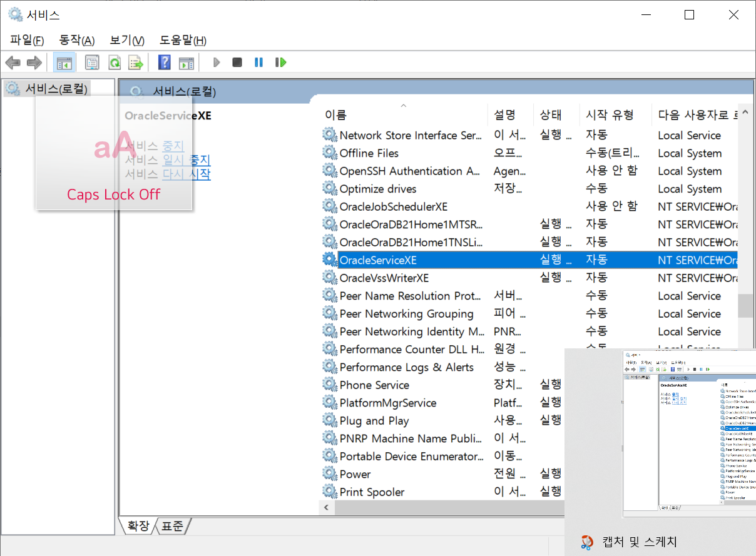Open the 동작(A) menu
This screenshot has height=556, width=756.
point(76,40)
